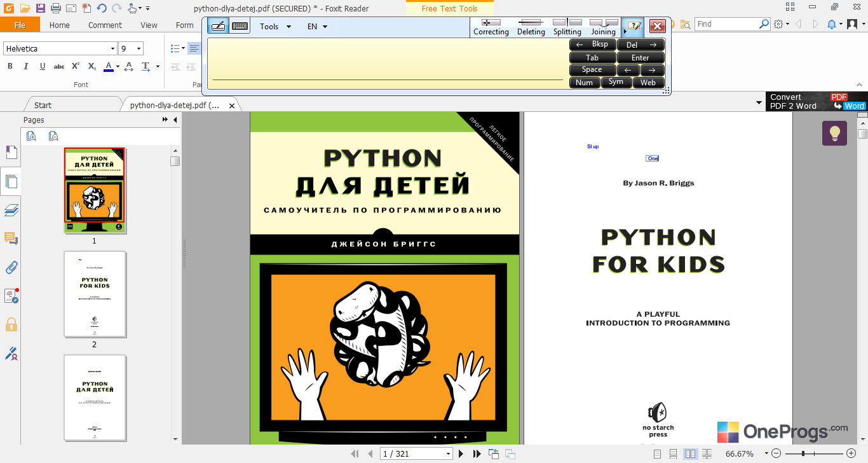Expand the document tab list dropdown

click(x=759, y=102)
